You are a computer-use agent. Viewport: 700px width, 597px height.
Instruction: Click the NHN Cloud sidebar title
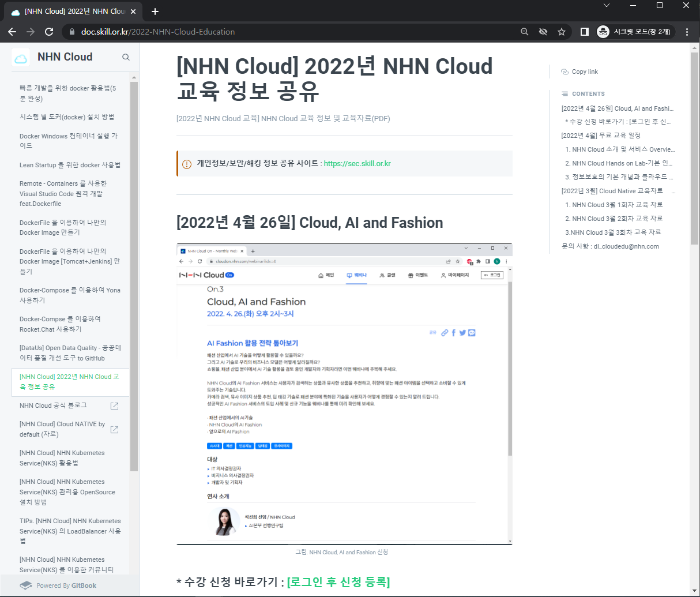click(x=65, y=57)
